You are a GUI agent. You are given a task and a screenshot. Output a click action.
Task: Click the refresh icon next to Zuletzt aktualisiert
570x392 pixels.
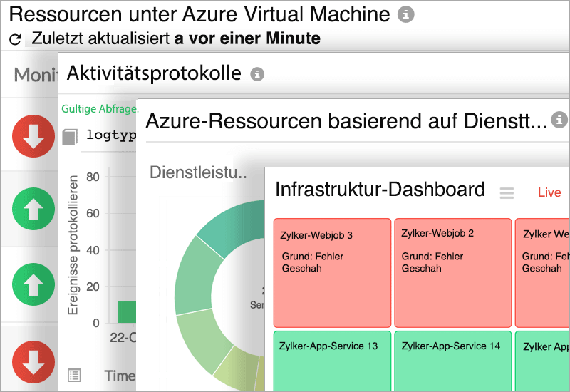15,39
